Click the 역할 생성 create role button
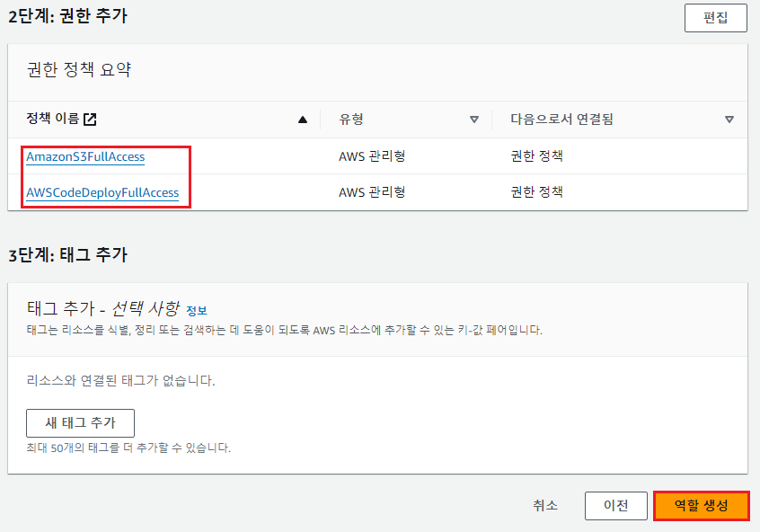This screenshot has width=760, height=532. 701,505
